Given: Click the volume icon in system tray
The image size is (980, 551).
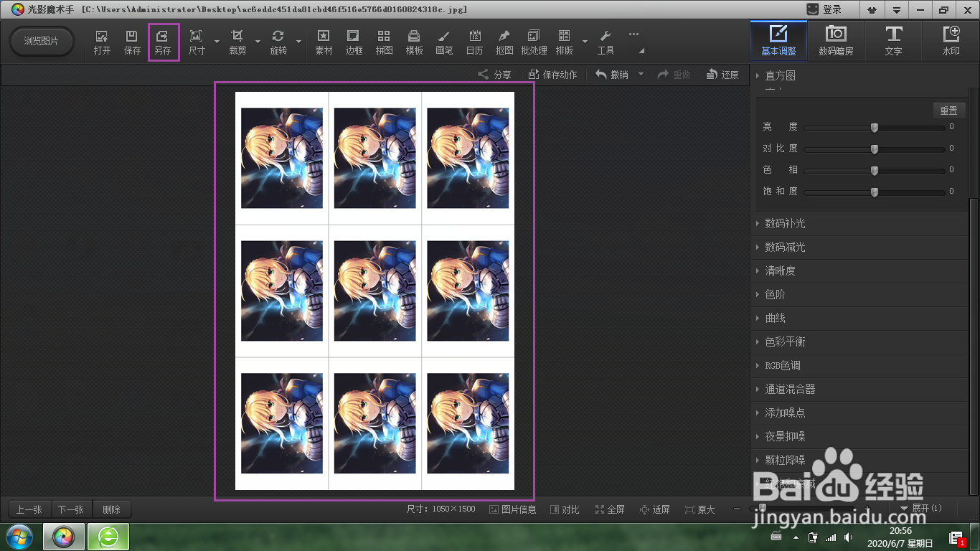Looking at the screenshot, I should pyautogui.click(x=849, y=537).
